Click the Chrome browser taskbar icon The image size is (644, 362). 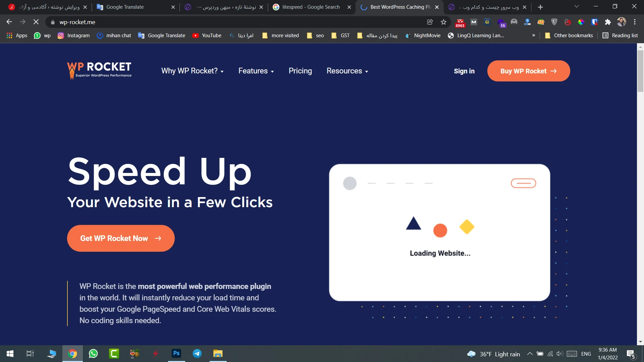tap(72, 354)
